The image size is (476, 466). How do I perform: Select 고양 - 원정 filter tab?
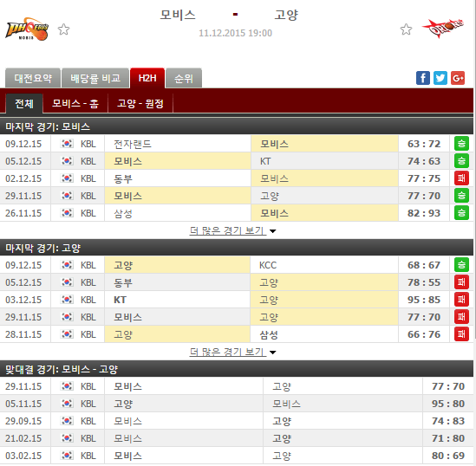tap(140, 104)
